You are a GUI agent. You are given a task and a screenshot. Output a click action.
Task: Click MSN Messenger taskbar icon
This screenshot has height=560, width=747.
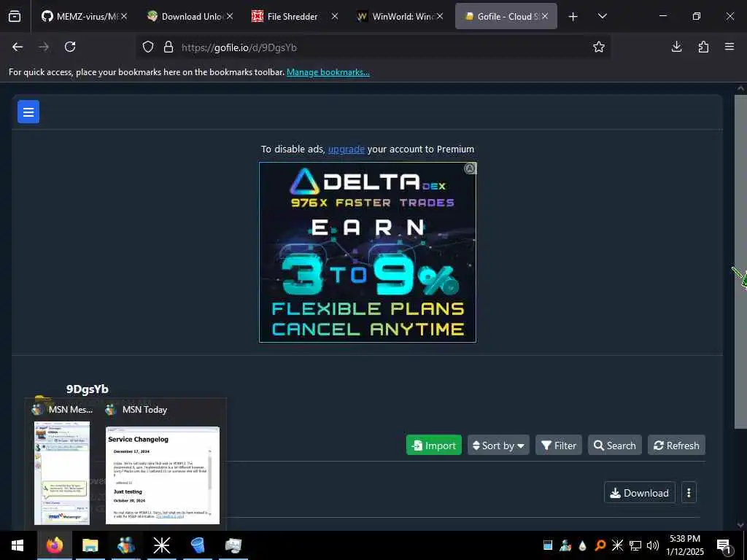125,545
